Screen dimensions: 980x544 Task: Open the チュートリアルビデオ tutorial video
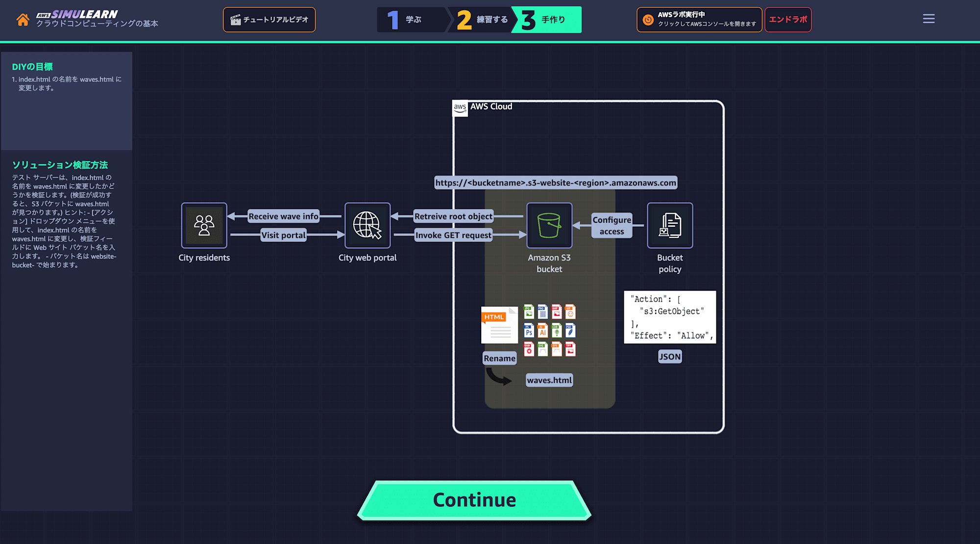(x=269, y=20)
